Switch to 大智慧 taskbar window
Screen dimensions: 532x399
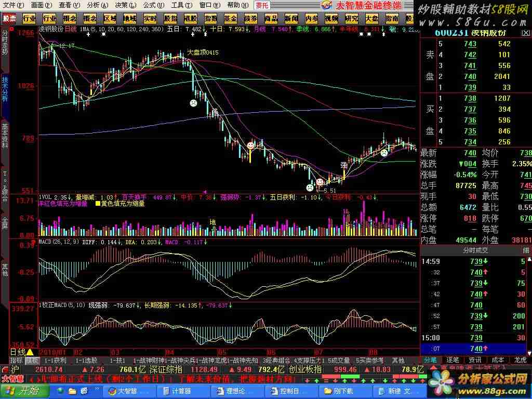pyautogui.click(x=129, y=391)
